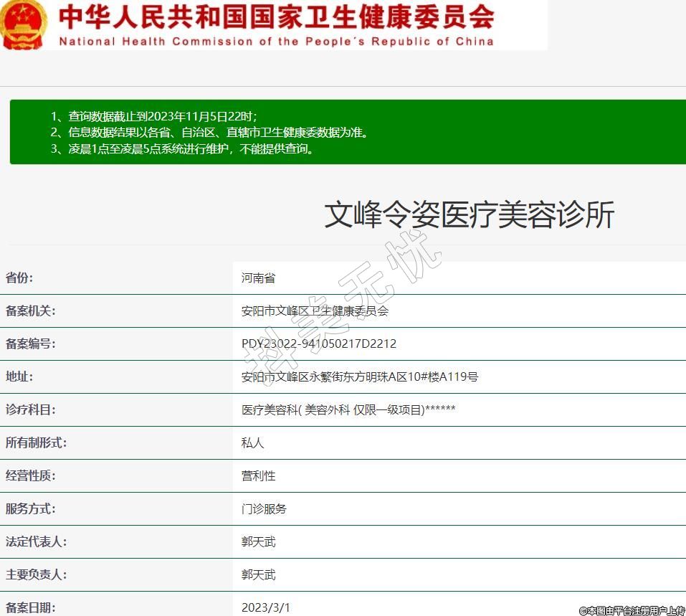Viewport: 686px width, 616px height.
Task: Click the second notice about provincial data
Action: (x=209, y=133)
